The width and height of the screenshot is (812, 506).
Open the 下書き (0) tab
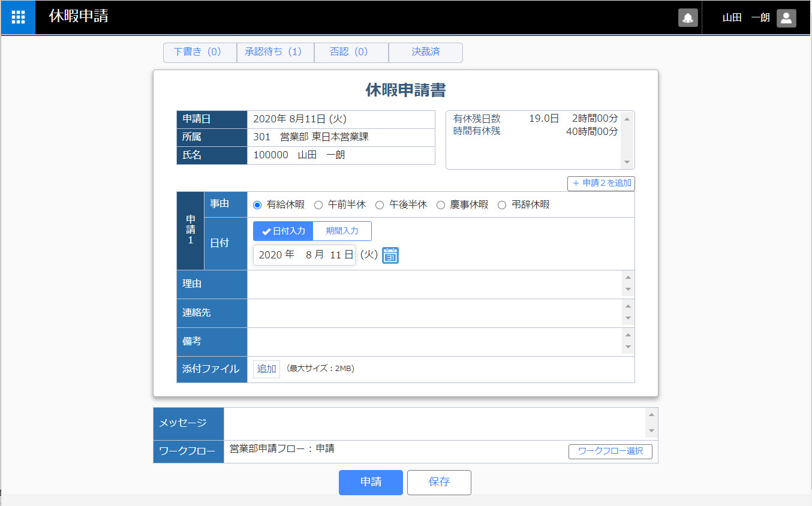pos(200,52)
